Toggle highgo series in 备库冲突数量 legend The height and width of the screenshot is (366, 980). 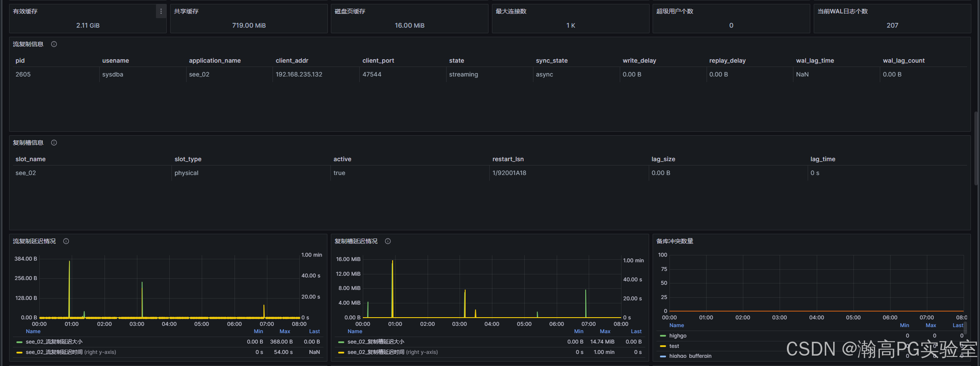(x=678, y=336)
